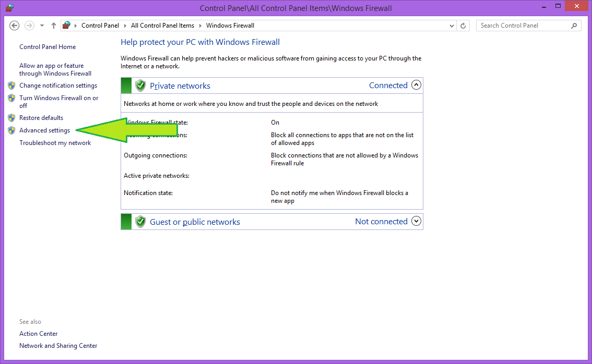Open Control Panel Home

click(48, 47)
